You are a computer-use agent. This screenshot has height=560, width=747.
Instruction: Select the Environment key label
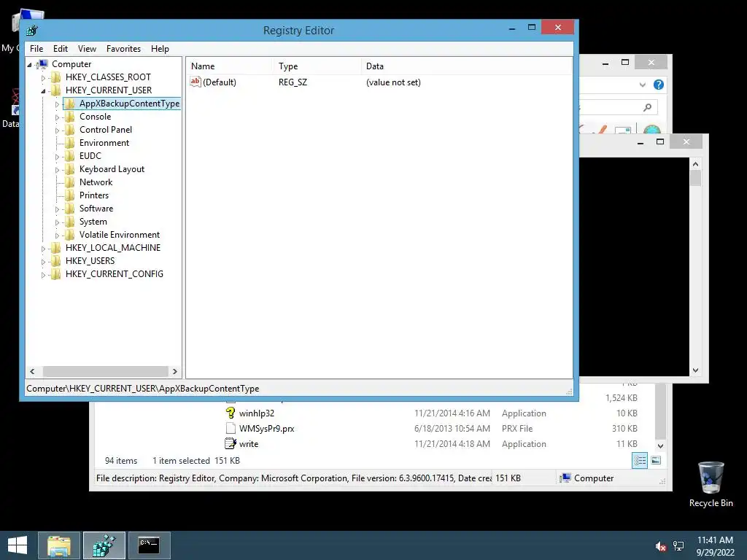pos(104,143)
